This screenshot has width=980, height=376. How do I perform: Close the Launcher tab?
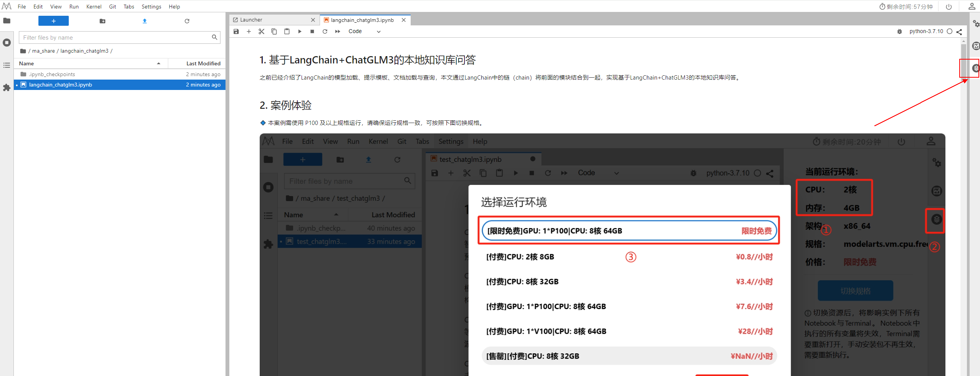313,20
